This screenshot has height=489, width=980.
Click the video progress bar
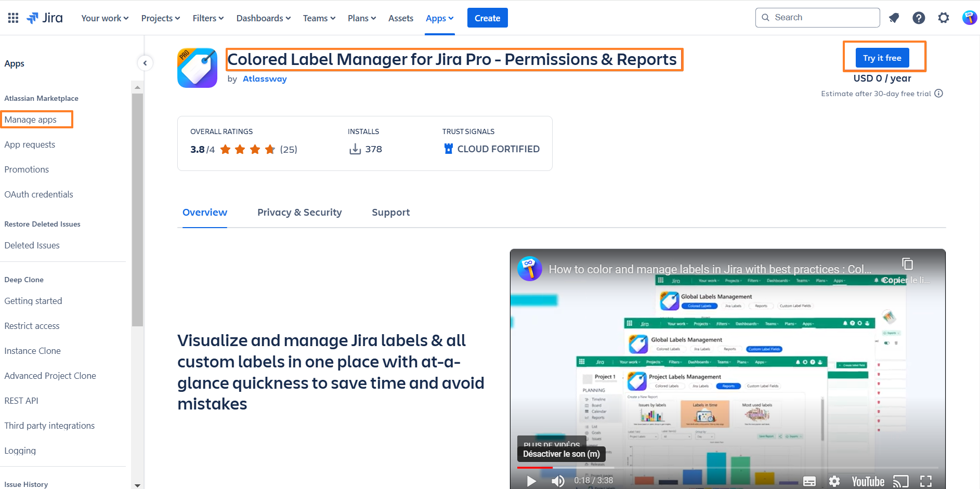point(728,468)
